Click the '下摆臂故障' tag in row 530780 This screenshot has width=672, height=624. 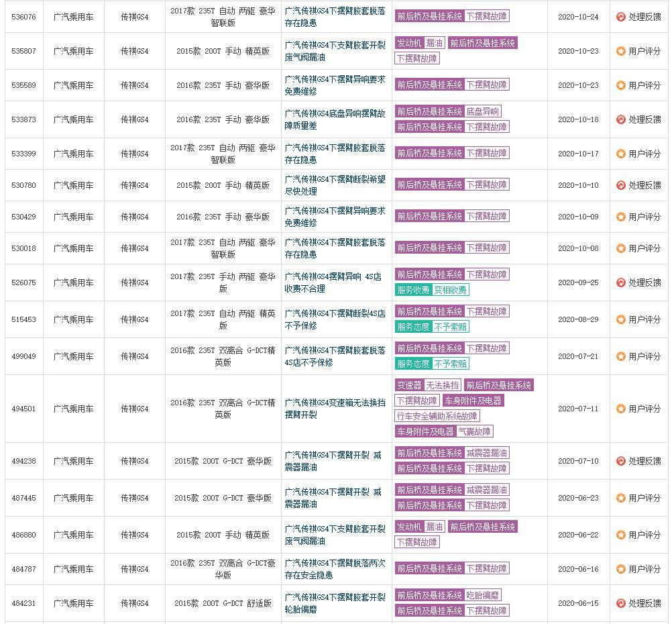487,185
